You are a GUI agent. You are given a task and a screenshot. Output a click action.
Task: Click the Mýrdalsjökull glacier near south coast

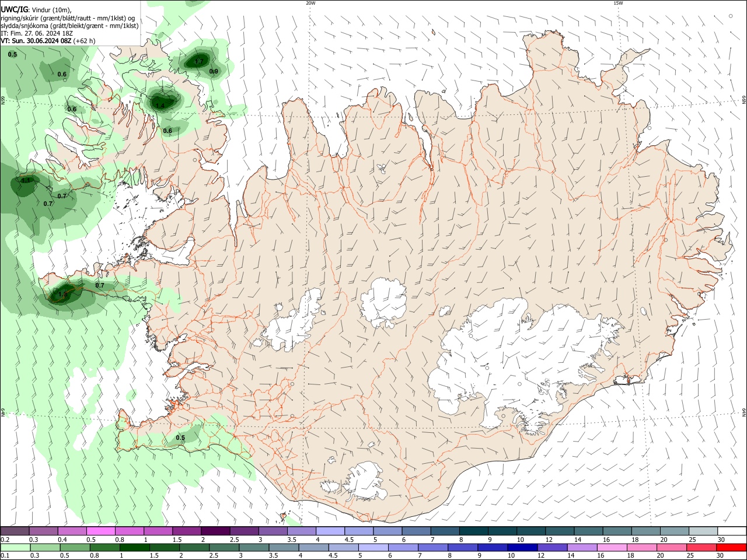(x=365, y=482)
